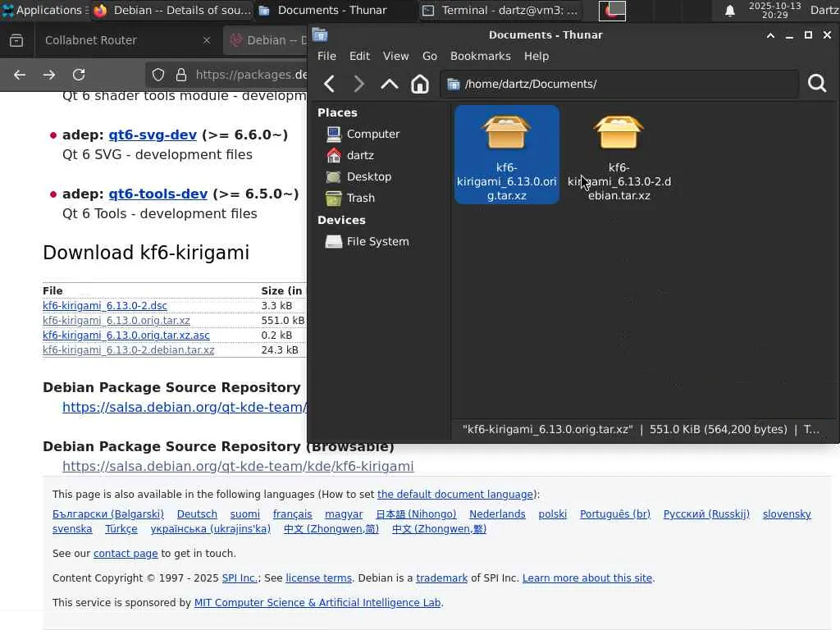The image size is (840, 630).
Task: Click Firefox tracking protection shield icon
Action: (x=158, y=75)
